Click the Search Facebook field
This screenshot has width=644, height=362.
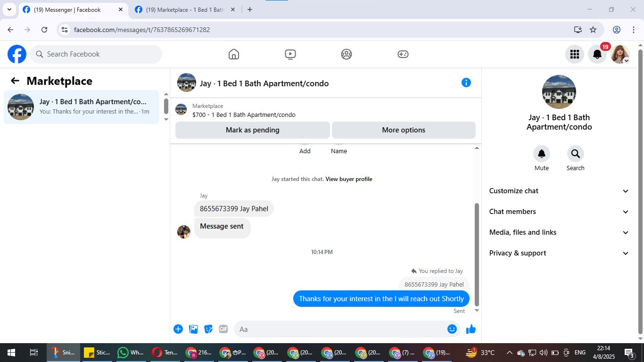[96, 54]
